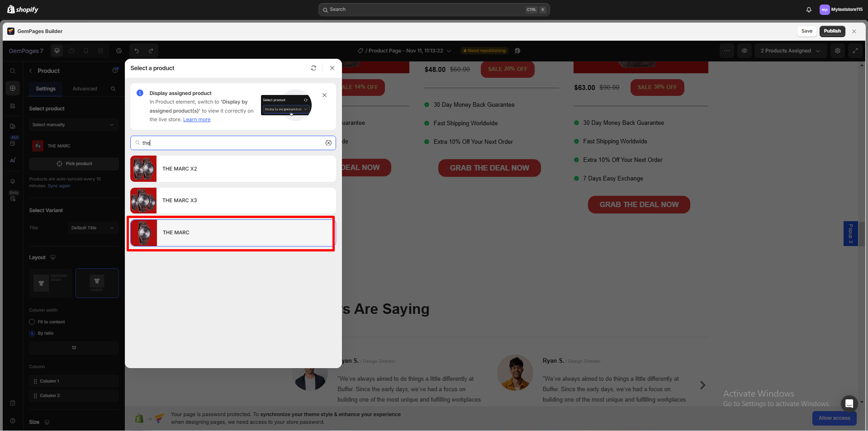The height and width of the screenshot is (431, 868).
Task: Select THE MARC X2 product
Action: [x=233, y=169]
